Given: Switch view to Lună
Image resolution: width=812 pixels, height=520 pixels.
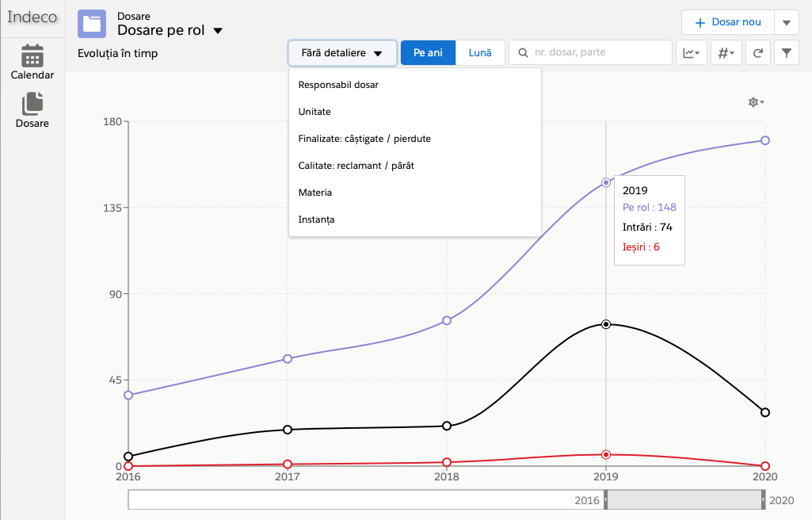Looking at the screenshot, I should (x=479, y=53).
